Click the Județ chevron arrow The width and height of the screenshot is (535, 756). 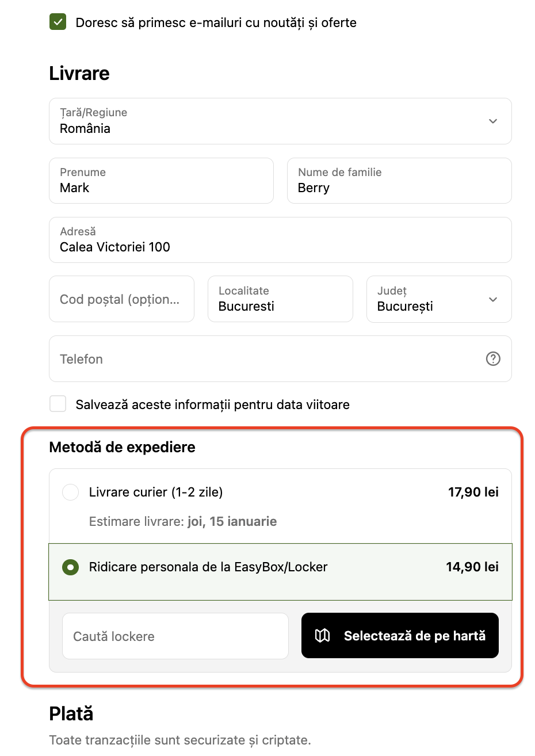493,300
